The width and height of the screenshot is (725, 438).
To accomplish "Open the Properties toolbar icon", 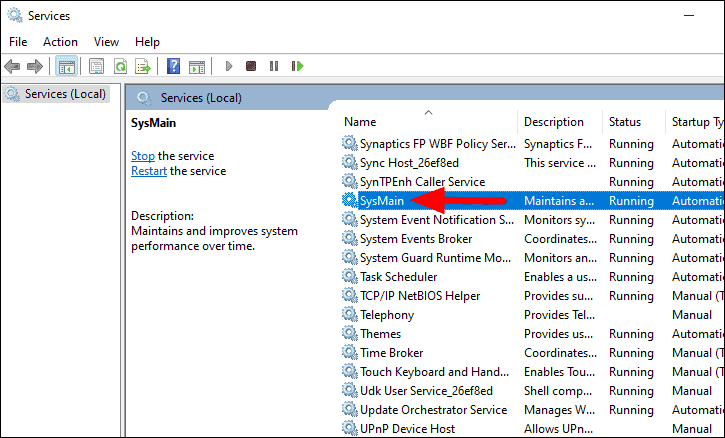I will (x=96, y=67).
